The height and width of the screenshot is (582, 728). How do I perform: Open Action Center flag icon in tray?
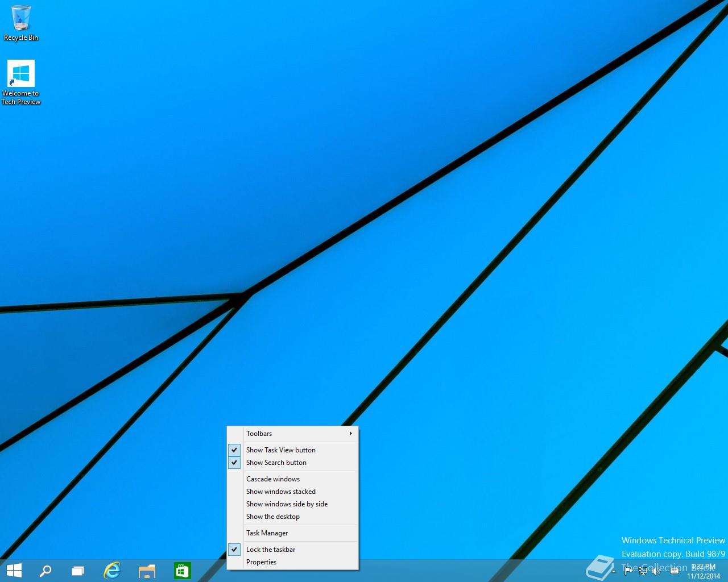tap(628, 571)
